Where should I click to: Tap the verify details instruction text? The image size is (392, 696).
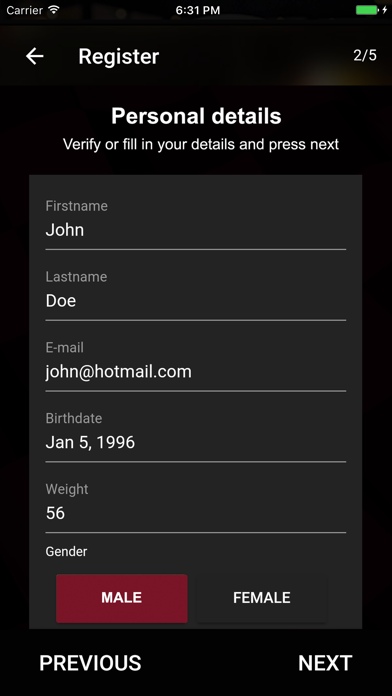[201, 144]
